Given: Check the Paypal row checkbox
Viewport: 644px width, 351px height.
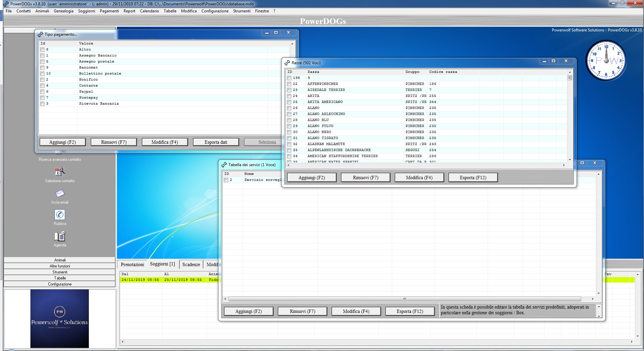Looking at the screenshot, I should 42,92.
